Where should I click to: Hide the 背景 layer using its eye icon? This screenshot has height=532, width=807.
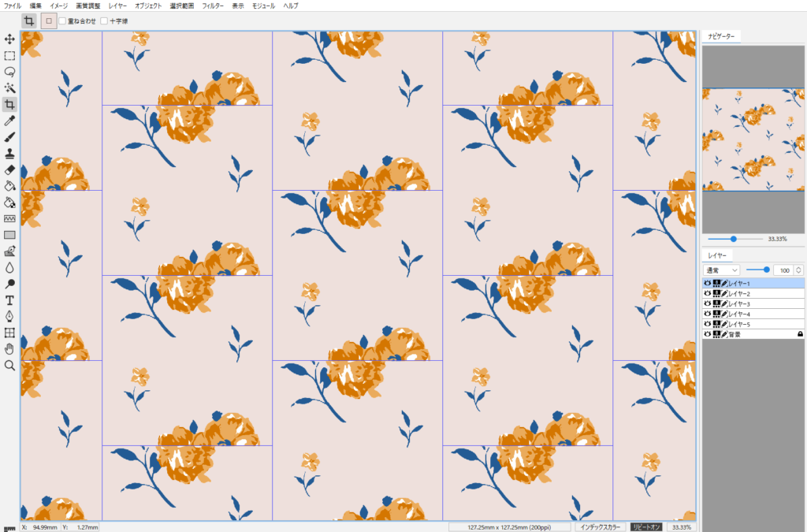[708, 334]
